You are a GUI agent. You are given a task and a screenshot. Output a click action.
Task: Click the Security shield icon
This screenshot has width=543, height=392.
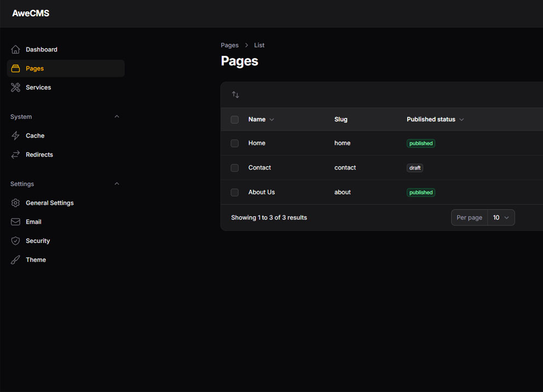pyautogui.click(x=15, y=241)
